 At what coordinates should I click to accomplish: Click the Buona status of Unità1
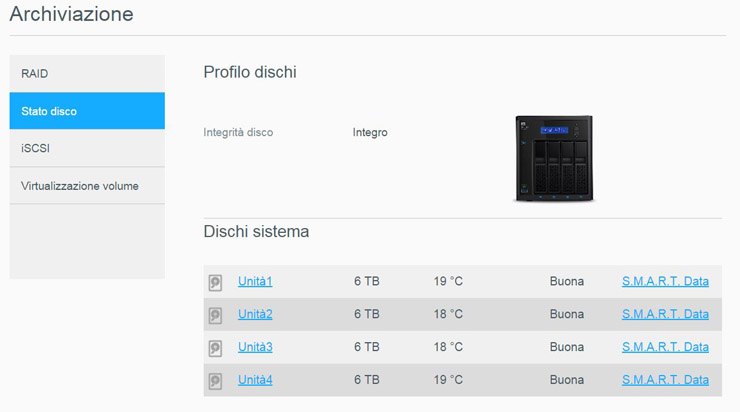[566, 282]
